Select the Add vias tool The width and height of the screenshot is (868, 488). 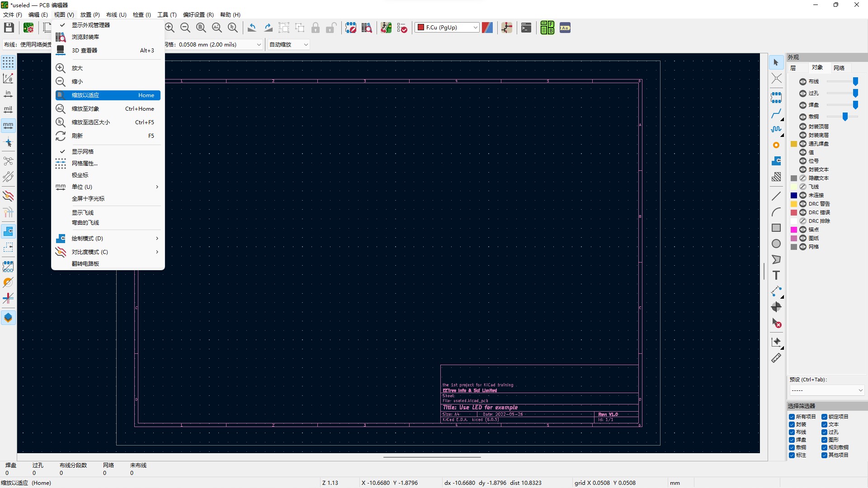tap(776, 145)
